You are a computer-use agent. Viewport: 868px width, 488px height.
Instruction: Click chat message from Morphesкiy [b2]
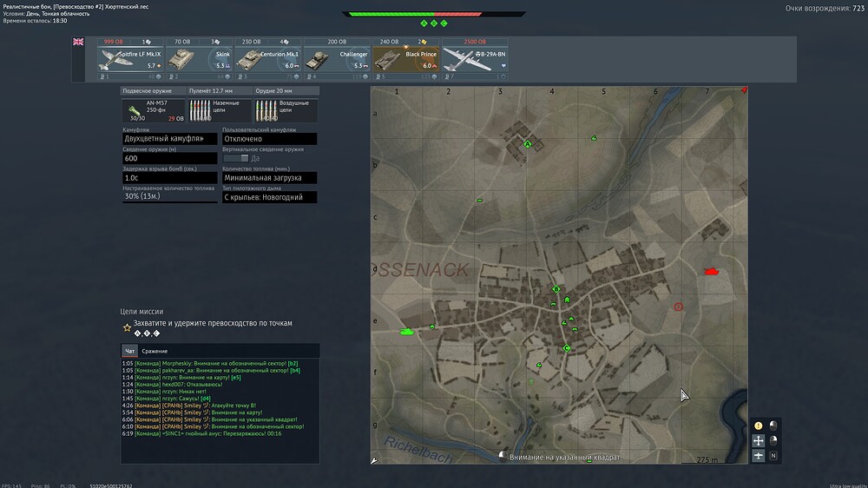pos(210,363)
